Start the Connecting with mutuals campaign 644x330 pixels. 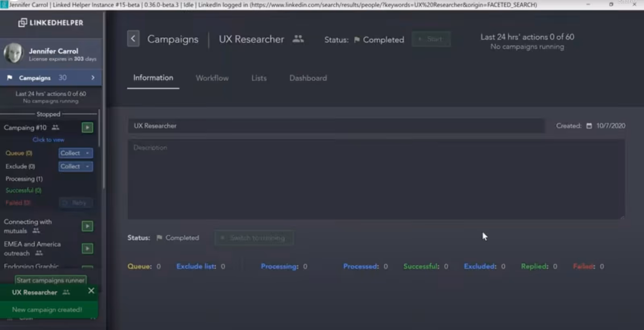coord(87,226)
